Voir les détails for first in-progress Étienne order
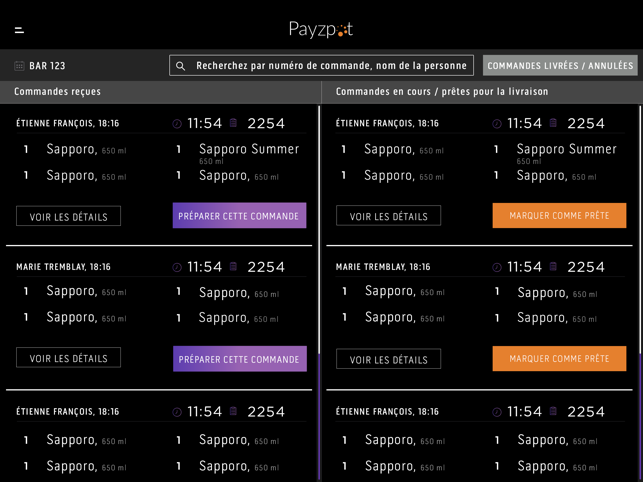Image resolution: width=643 pixels, height=482 pixels. pyautogui.click(x=388, y=216)
